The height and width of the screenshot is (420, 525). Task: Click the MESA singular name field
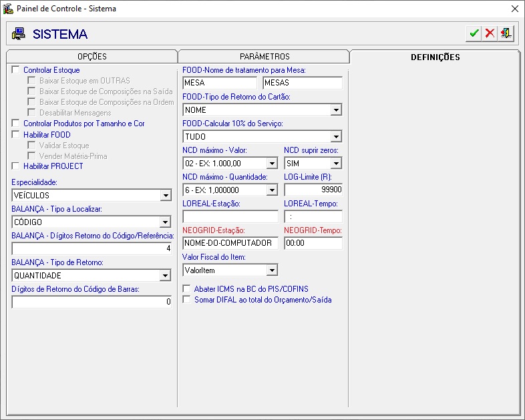(220, 83)
